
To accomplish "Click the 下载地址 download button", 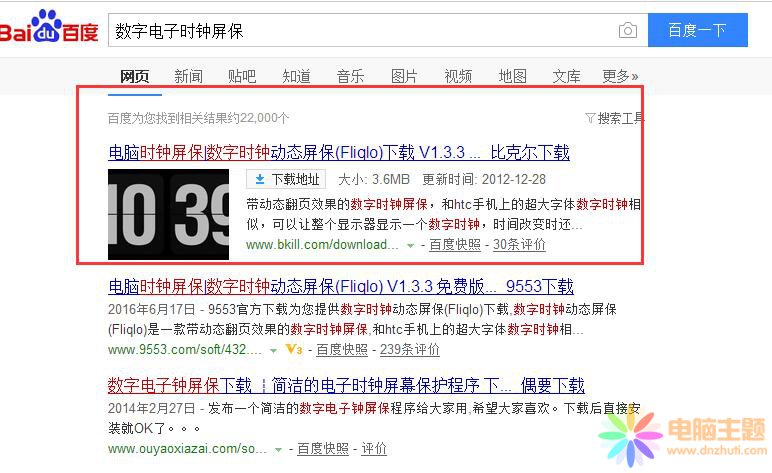I will click(x=286, y=179).
